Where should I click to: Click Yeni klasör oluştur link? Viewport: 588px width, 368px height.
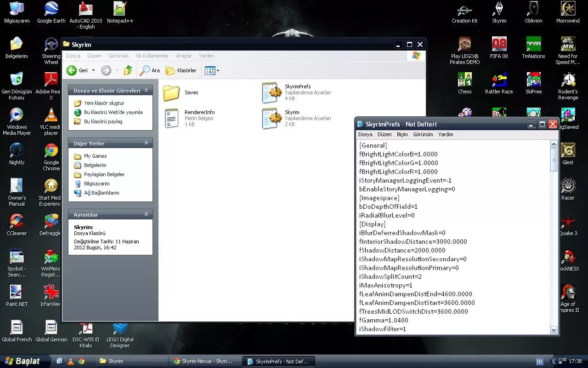[104, 103]
